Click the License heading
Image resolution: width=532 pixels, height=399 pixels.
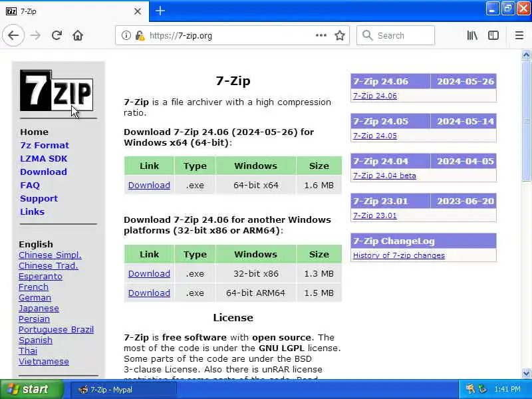pos(233,318)
